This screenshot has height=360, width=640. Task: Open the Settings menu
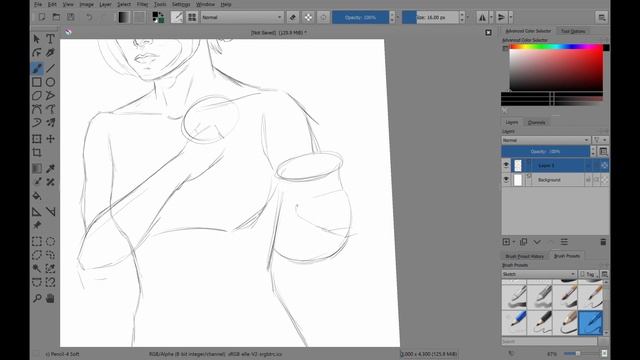click(x=181, y=4)
